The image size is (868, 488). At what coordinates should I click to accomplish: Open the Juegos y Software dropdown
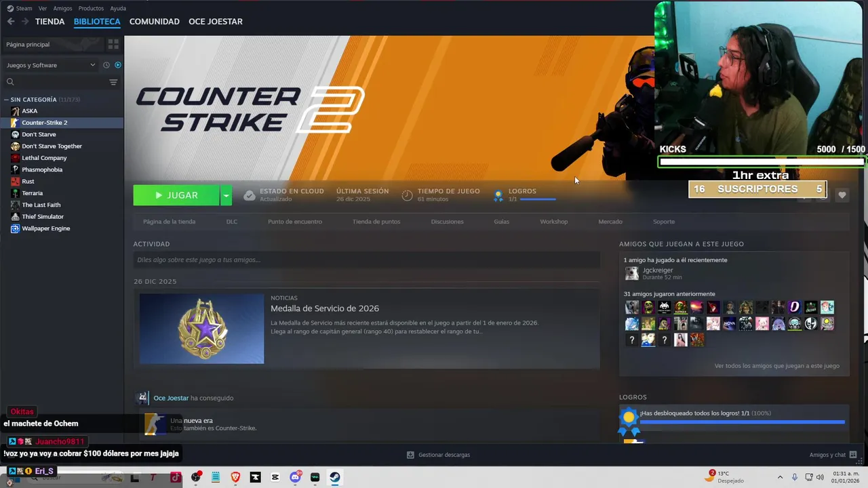pyautogui.click(x=51, y=65)
